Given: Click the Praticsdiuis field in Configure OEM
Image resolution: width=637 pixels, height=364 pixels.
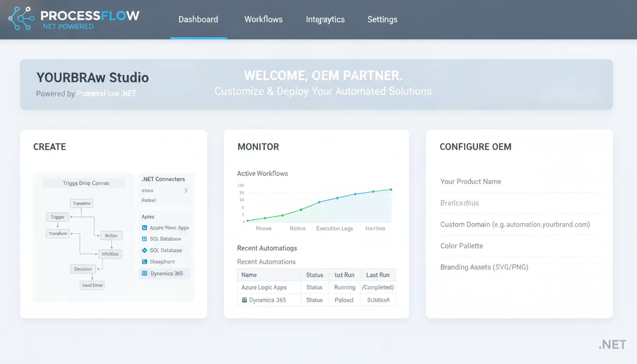Looking at the screenshot, I should point(519,203).
